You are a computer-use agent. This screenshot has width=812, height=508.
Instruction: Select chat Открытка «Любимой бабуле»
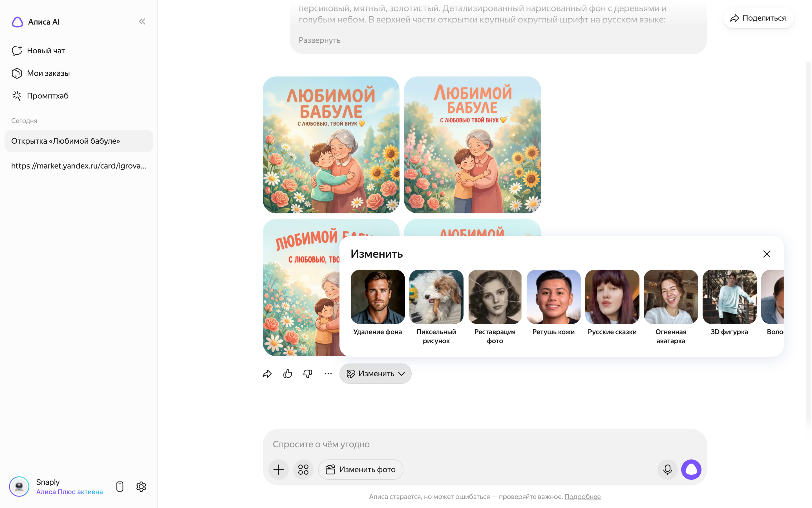79,141
